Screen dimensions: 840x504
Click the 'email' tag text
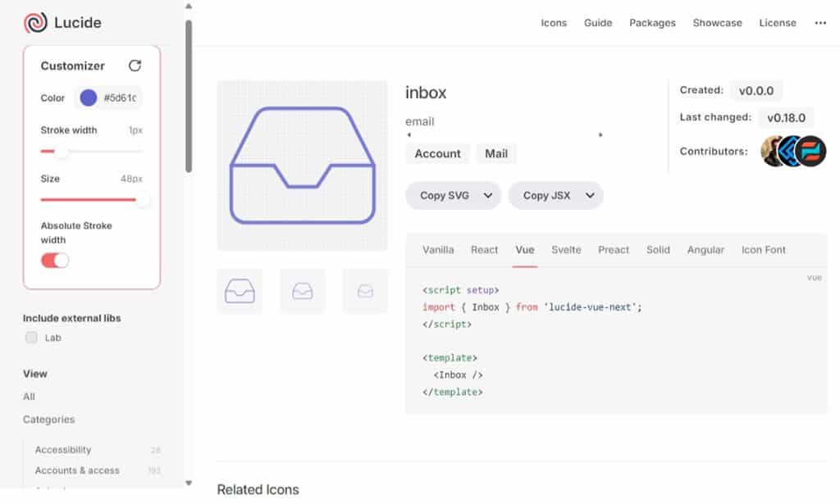tap(419, 121)
